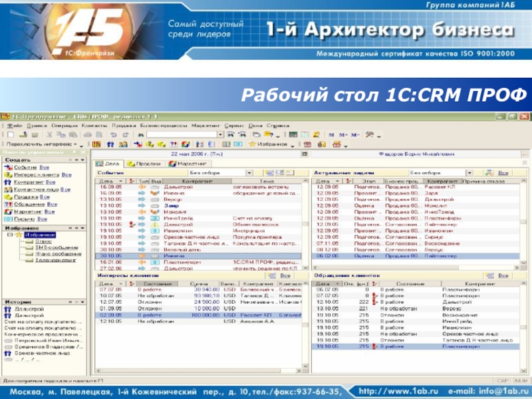Viewport: 532px width, 399px height.
Task: Select the Монолит row in Актуальные задачи
Action: (416, 205)
